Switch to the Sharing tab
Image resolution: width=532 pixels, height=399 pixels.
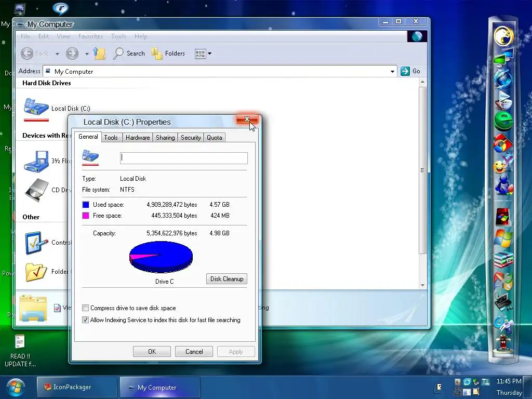coord(165,137)
